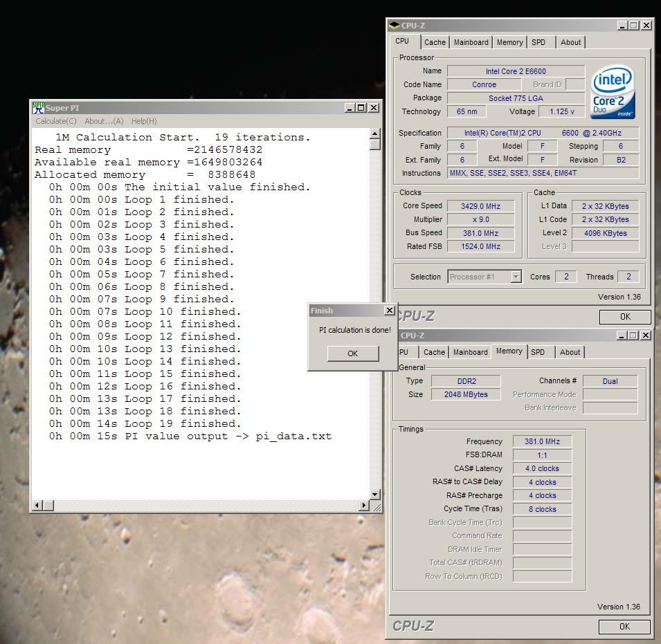Minimize the upper CPU-Z window
This screenshot has height=644, width=661.
[x=622, y=26]
